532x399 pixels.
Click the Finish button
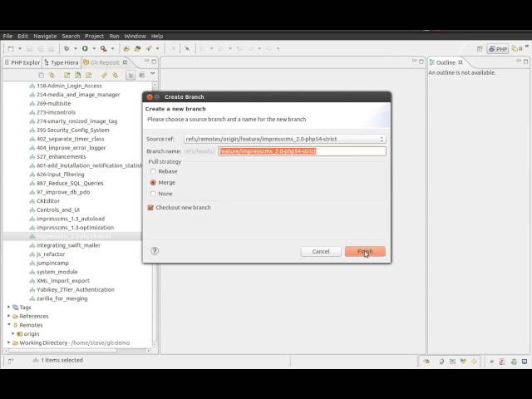point(365,251)
